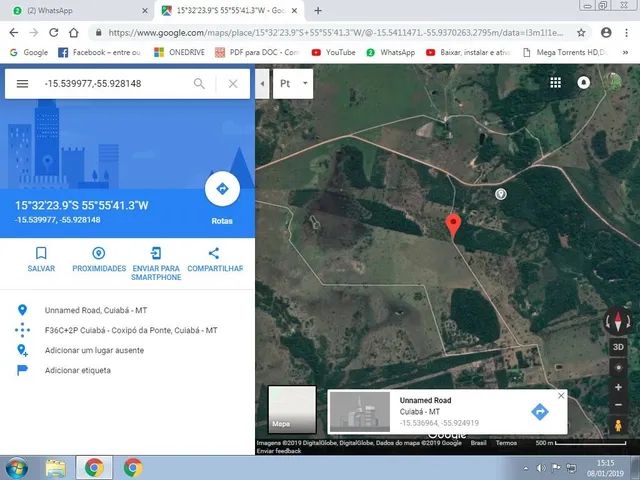Get directions from the Unnamed Road card
The height and width of the screenshot is (480, 640).
coord(540,411)
